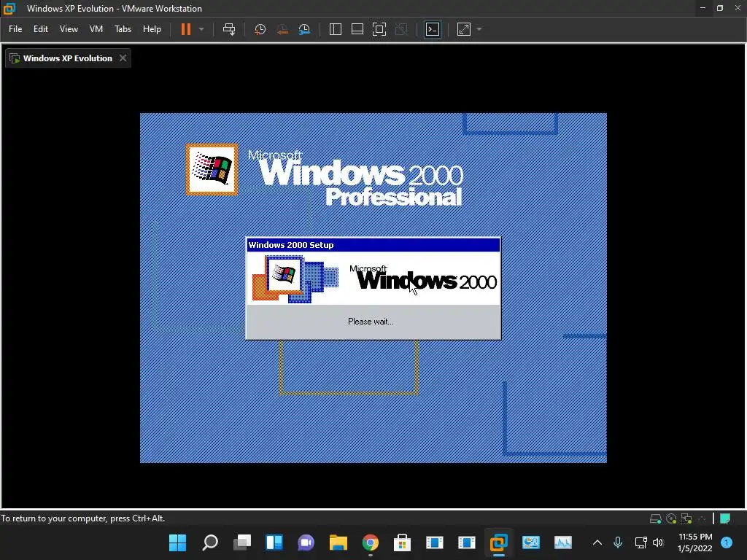747x560 pixels.
Task: Open the Chat taskbar icon
Action: pyautogui.click(x=306, y=542)
